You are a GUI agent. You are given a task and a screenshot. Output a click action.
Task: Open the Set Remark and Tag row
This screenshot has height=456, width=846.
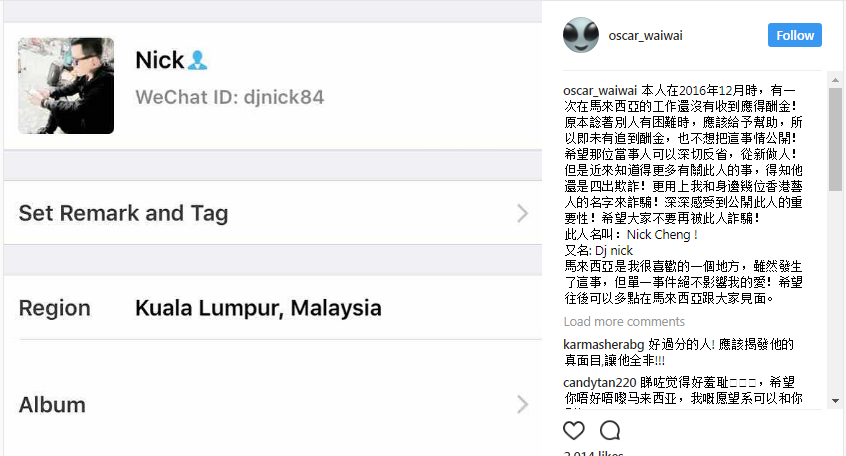273,213
